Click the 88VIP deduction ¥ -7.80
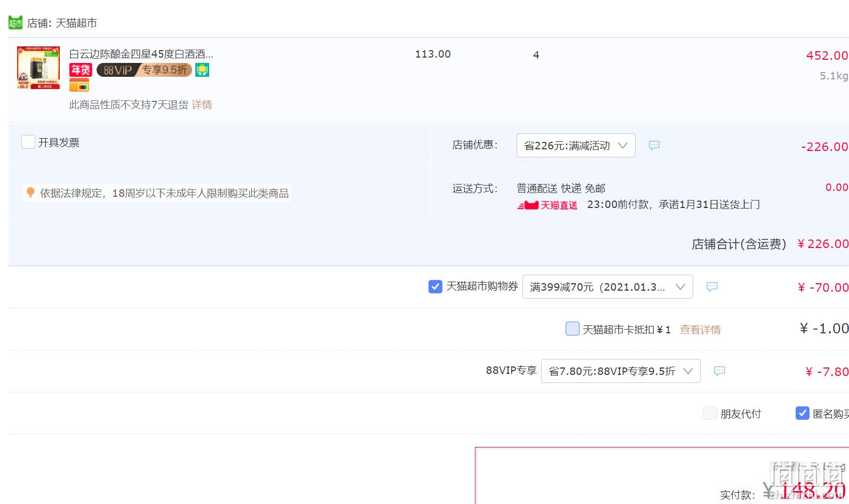This screenshot has width=849, height=504. coord(827,372)
